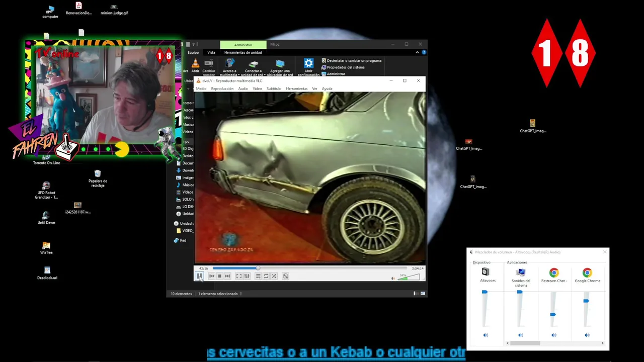Select the WizTree desktop icon
This screenshot has width=644, height=362.
coord(46,248)
